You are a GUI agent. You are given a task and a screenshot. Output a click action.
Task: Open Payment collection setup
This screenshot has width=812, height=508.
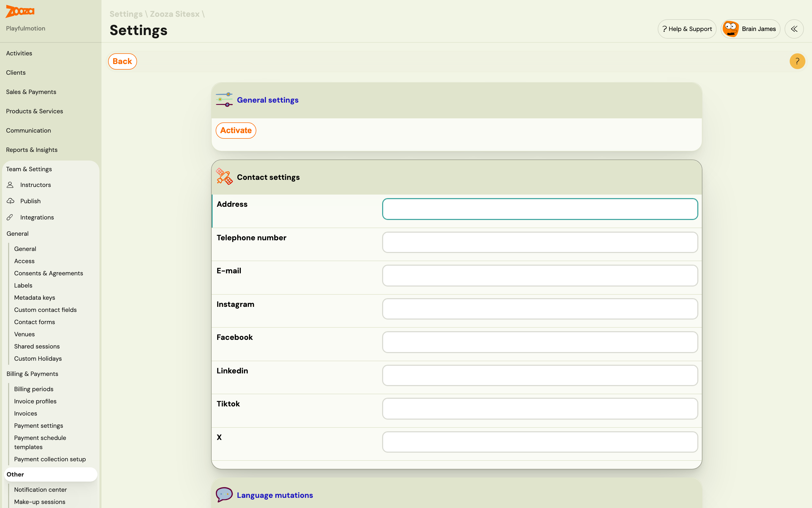[50, 459]
